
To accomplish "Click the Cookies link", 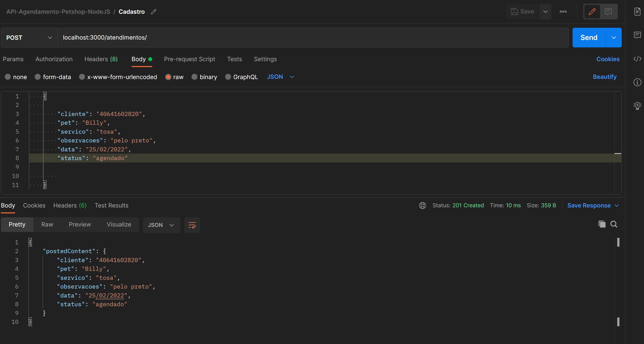I will [x=608, y=59].
